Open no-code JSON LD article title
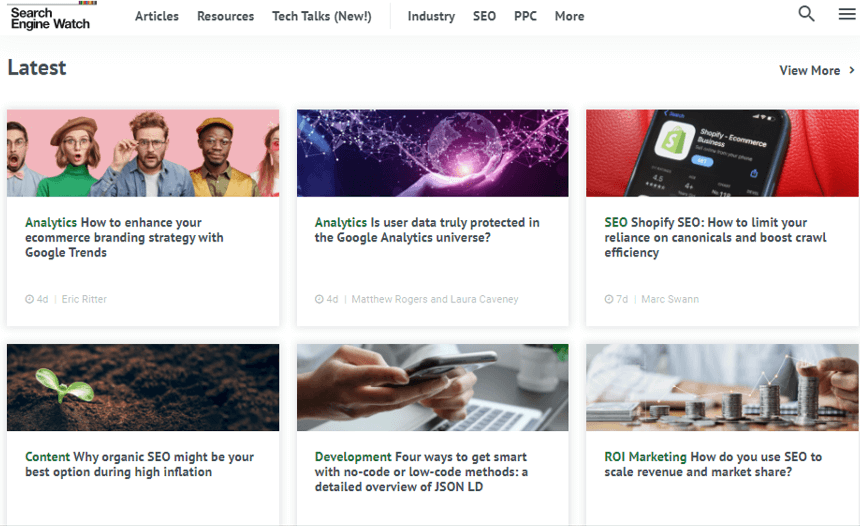The width and height of the screenshot is (860, 526). 421,472
